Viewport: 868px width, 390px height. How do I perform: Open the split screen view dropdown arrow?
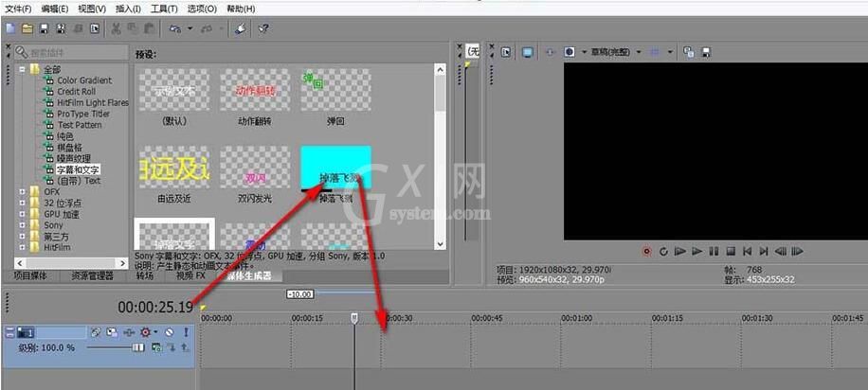point(584,52)
